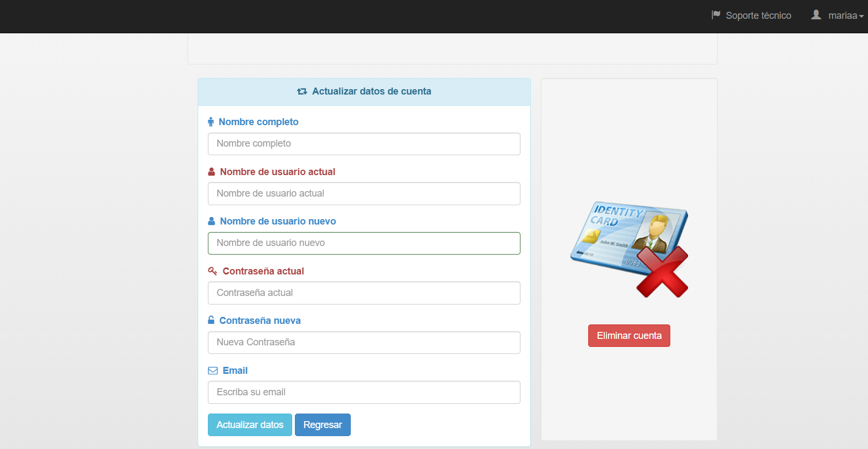Click the key icon beside Contraseña actual

[213, 271]
